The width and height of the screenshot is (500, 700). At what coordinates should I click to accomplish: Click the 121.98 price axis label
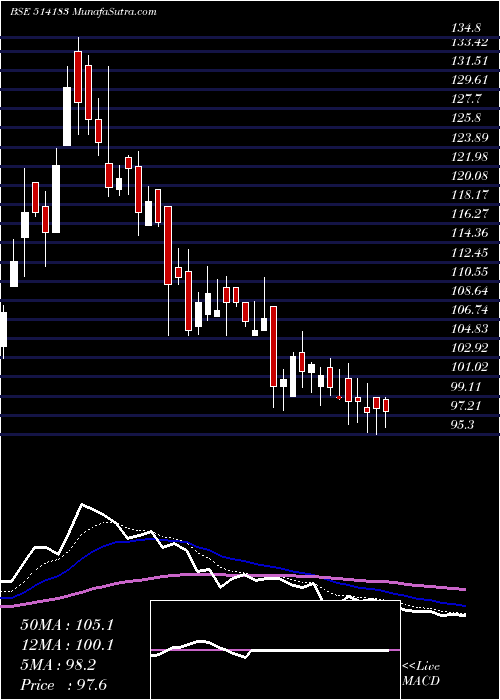coord(471,157)
